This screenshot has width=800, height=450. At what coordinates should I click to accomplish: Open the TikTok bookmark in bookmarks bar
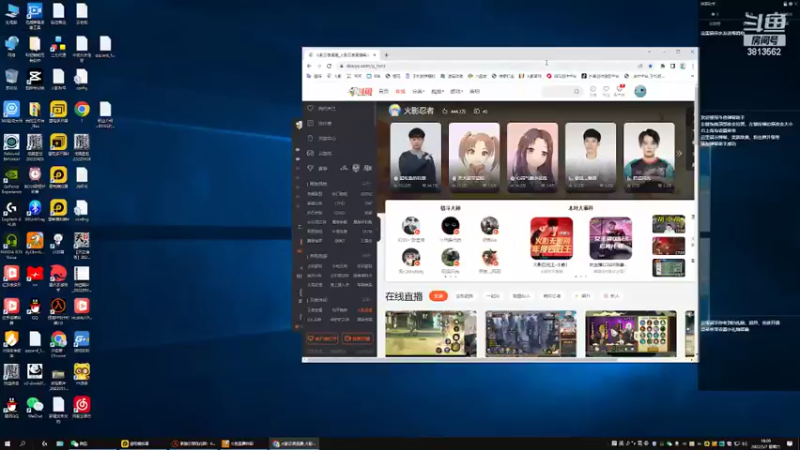pos(600,76)
